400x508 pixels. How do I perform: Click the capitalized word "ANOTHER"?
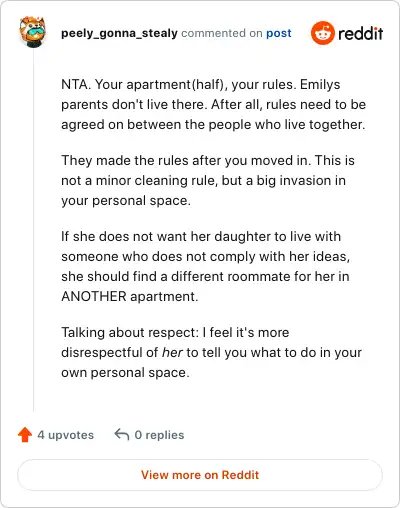[x=94, y=296]
